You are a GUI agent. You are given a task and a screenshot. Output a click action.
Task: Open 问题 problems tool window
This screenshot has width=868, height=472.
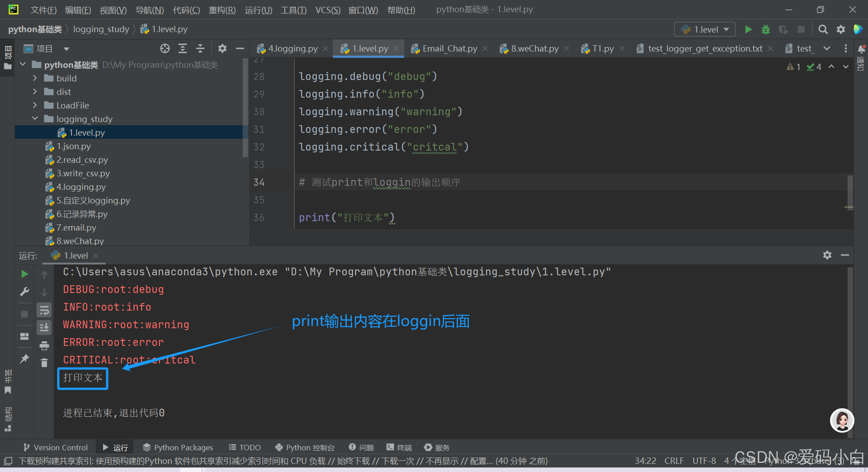361,447
